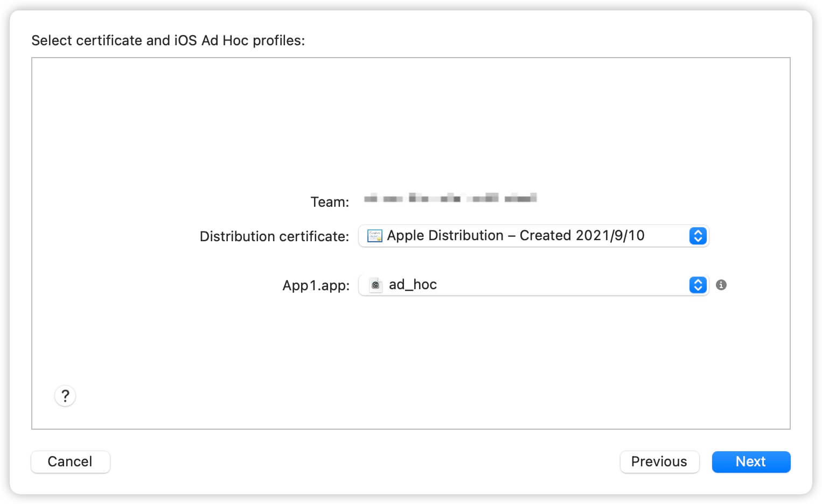This screenshot has height=504, width=822.
Task: Click the provisioning profile icon next to ad_hoc
Action: pos(375,285)
